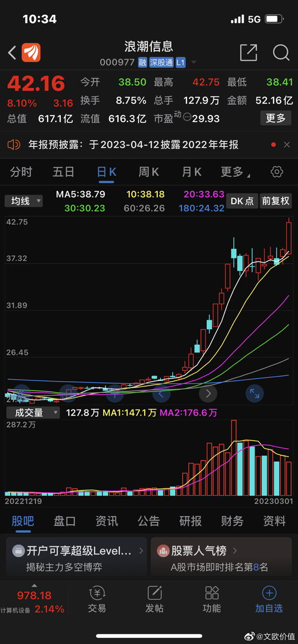Toggle the 前复权 adjustment button
Screen dimensions: 298x644
tap(275, 201)
